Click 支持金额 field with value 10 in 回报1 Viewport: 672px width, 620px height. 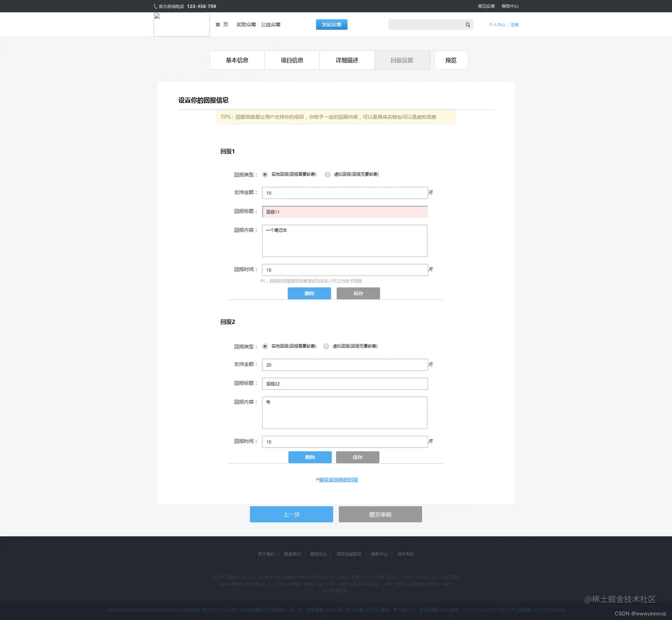[345, 193]
